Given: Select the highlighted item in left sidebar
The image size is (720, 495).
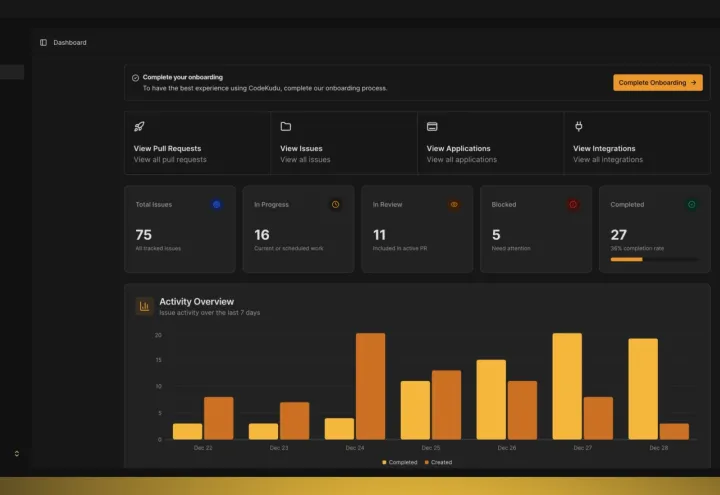Looking at the screenshot, I should (x=12, y=72).
